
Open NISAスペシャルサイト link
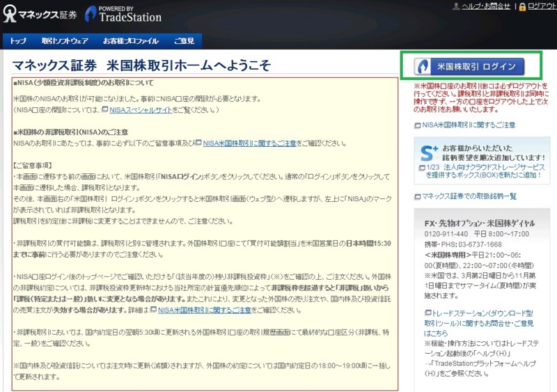click(x=141, y=110)
